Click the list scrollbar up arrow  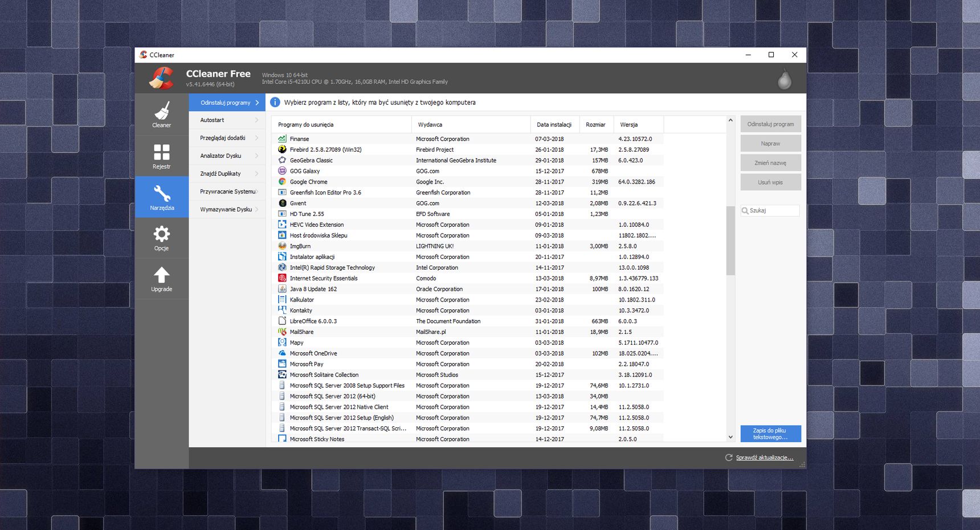pyautogui.click(x=730, y=120)
